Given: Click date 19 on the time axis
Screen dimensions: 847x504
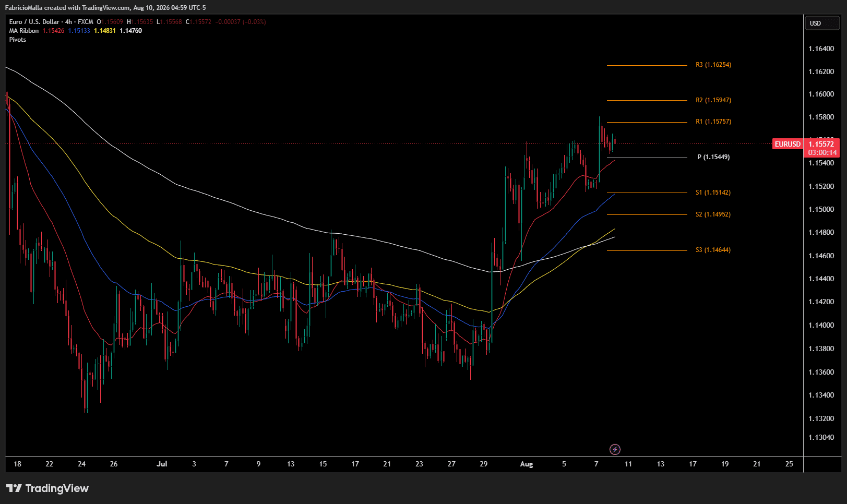Looking at the screenshot, I should click(725, 464).
